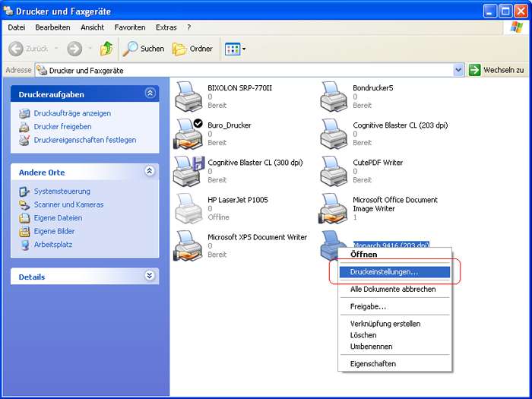Open the Ansicht menu
The image size is (532, 399).
point(92,27)
